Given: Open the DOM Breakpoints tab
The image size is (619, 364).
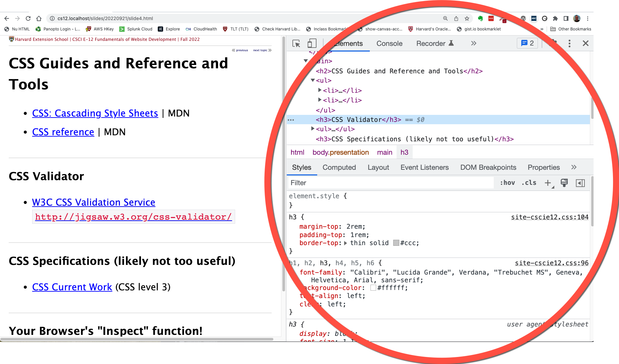Looking at the screenshot, I should click(488, 167).
